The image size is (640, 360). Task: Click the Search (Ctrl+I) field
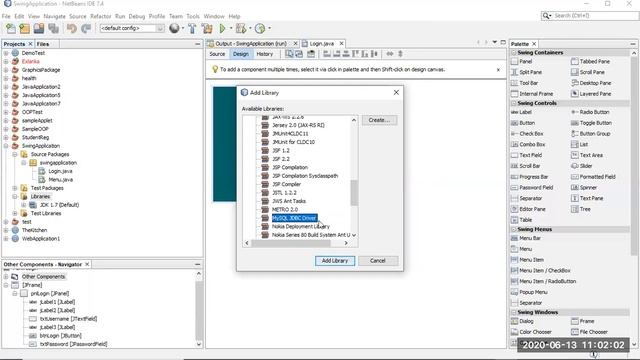(x=595, y=16)
